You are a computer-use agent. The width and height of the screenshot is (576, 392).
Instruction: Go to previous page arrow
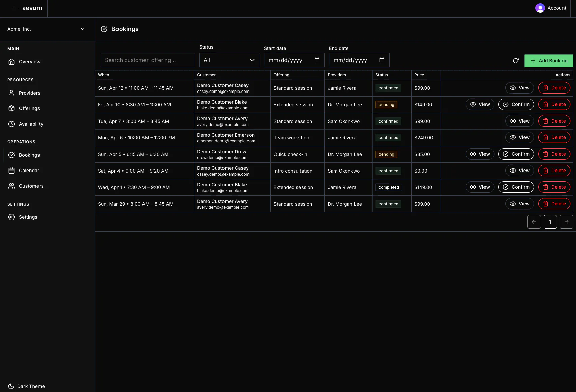click(534, 222)
